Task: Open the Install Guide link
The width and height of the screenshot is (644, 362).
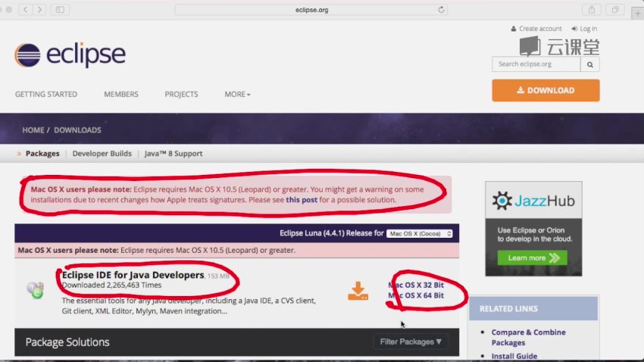Action: pos(514,356)
